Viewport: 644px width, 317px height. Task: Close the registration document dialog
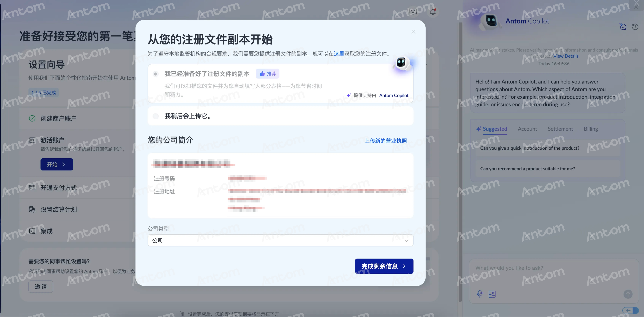(x=413, y=32)
